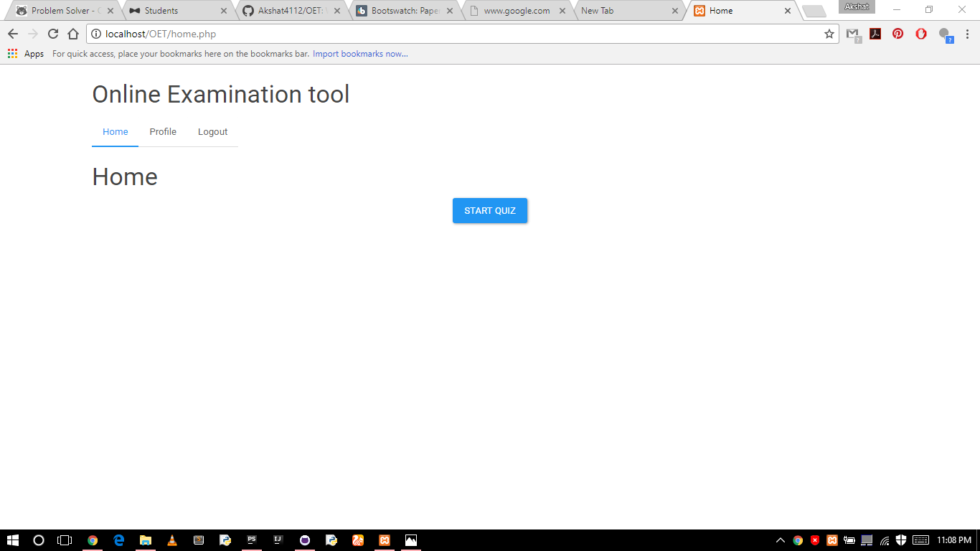The width and height of the screenshot is (980, 551).
Task: Open Sublime Text from the taskbar
Action: [199, 540]
